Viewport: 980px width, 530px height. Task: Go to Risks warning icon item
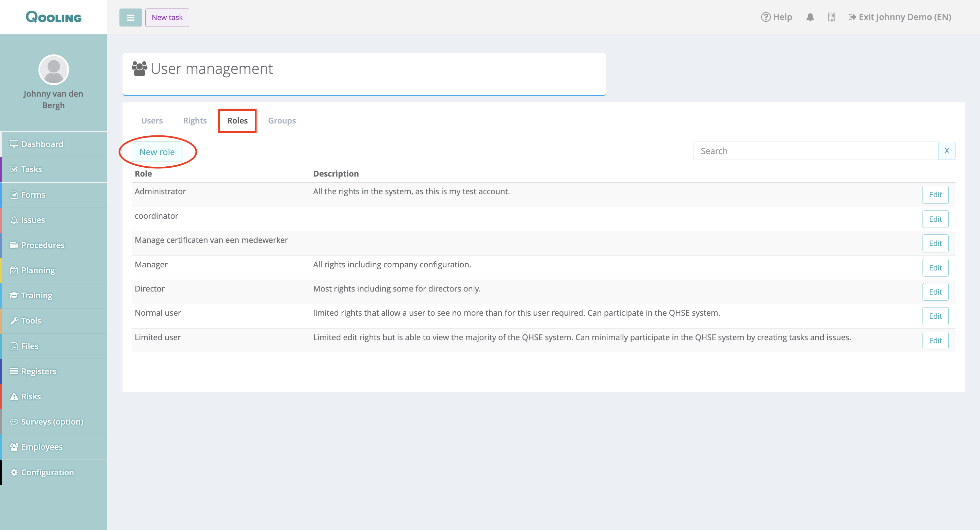(x=31, y=397)
